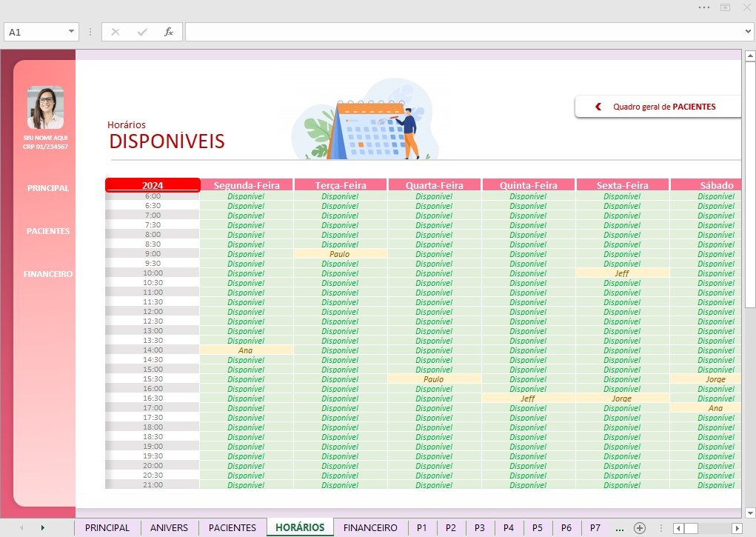Open PACIENTES in the sidebar

coord(47,231)
